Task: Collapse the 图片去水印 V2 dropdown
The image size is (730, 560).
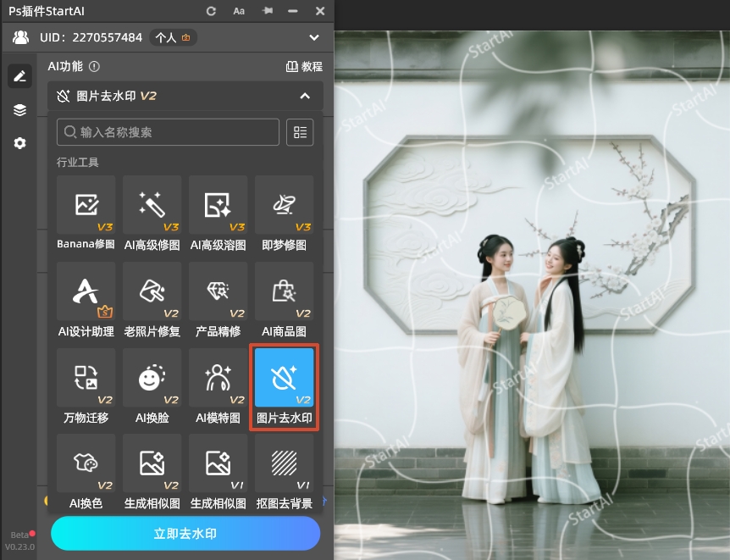Action: pyautogui.click(x=305, y=97)
